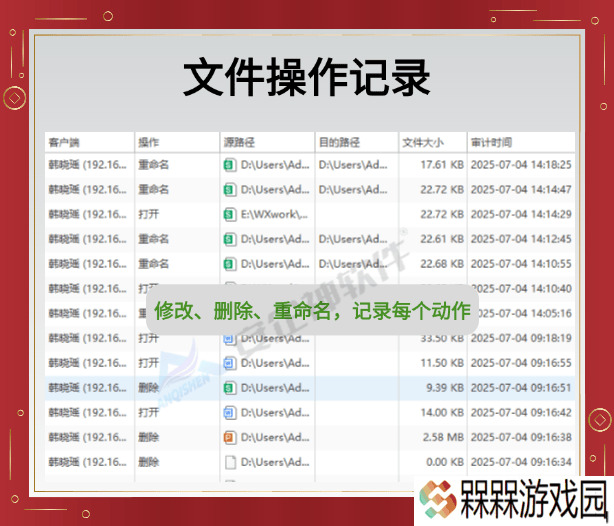Click the PowerPoint file icon in the 09:16:38 row
Image resolution: width=614 pixels, height=526 pixels.
230,437
